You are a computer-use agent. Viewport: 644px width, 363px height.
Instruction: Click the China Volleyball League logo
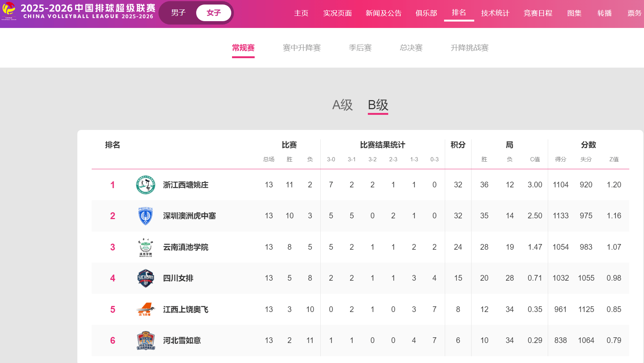[x=9, y=11]
